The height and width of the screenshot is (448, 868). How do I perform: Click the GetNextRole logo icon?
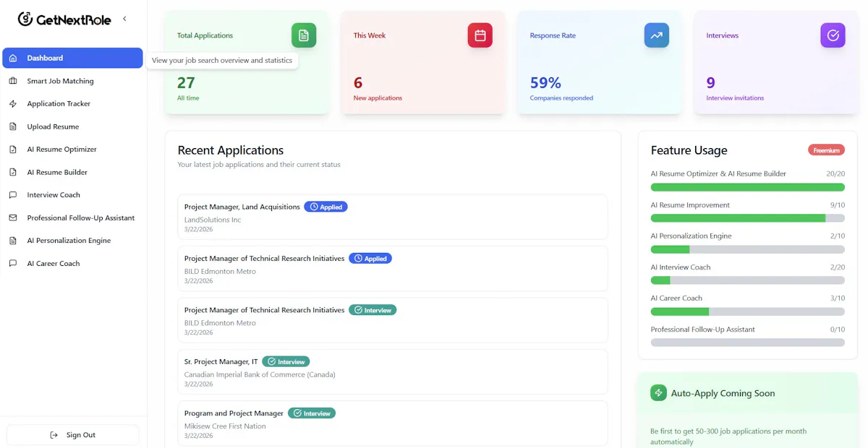click(25, 19)
